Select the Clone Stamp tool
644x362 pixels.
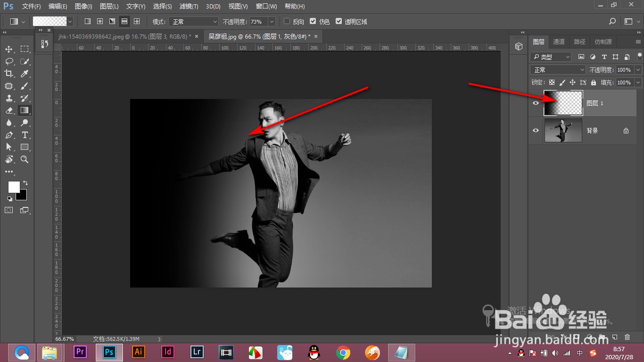click(x=9, y=98)
